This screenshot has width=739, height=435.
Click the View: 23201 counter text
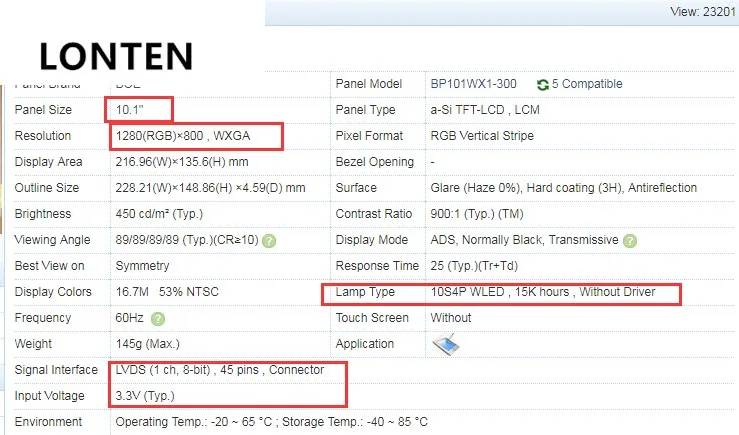click(703, 12)
